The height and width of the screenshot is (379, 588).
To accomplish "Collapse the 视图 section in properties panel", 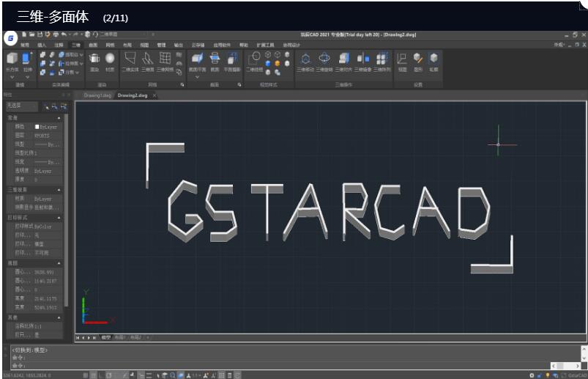I will click(59, 263).
